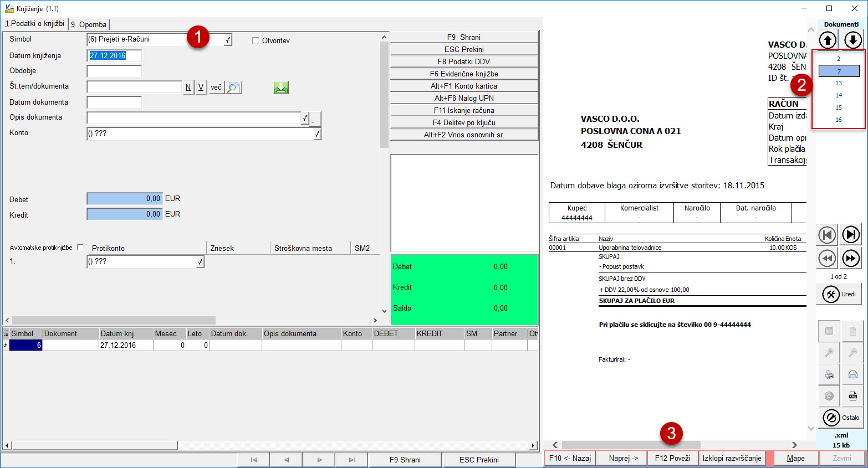
Task: Click the Datum knjiženja date field
Action: pos(114,55)
